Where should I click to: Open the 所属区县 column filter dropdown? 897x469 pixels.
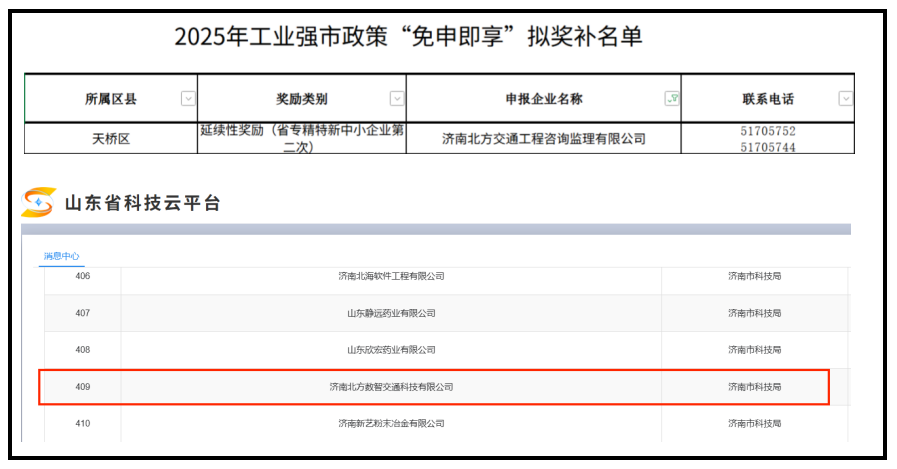[187, 98]
